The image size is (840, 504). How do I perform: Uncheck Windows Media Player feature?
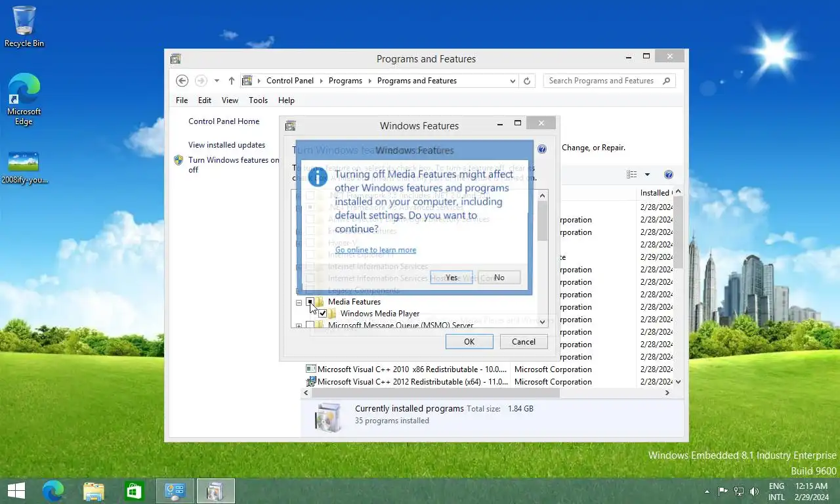322,314
